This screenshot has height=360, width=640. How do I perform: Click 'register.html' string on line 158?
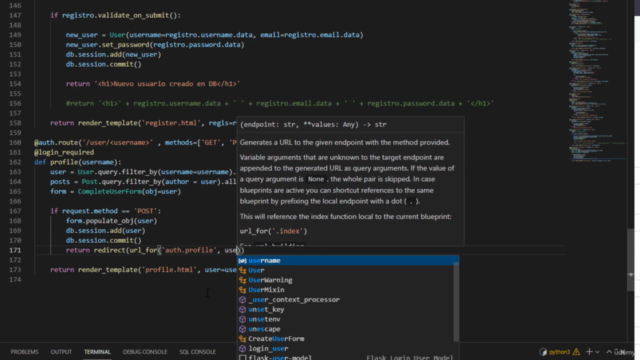pos(171,123)
